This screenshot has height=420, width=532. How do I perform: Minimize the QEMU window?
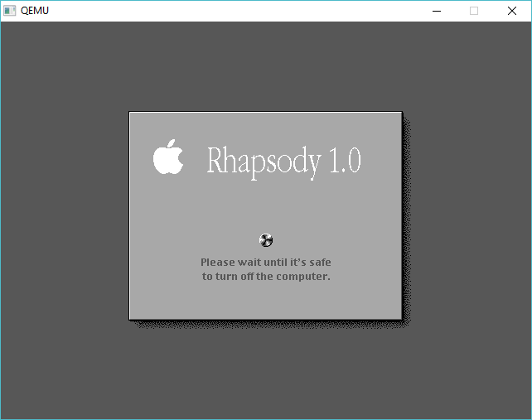pyautogui.click(x=437, y=11)
